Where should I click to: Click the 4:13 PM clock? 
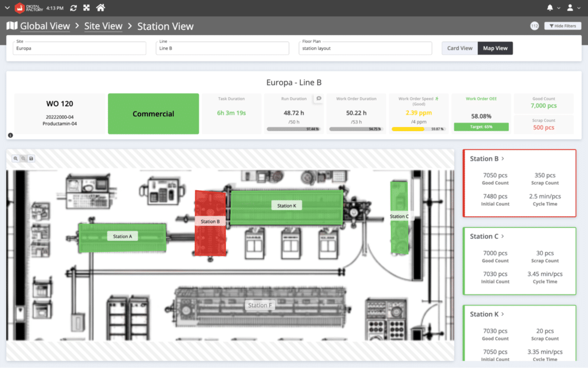tap(55, 8)
